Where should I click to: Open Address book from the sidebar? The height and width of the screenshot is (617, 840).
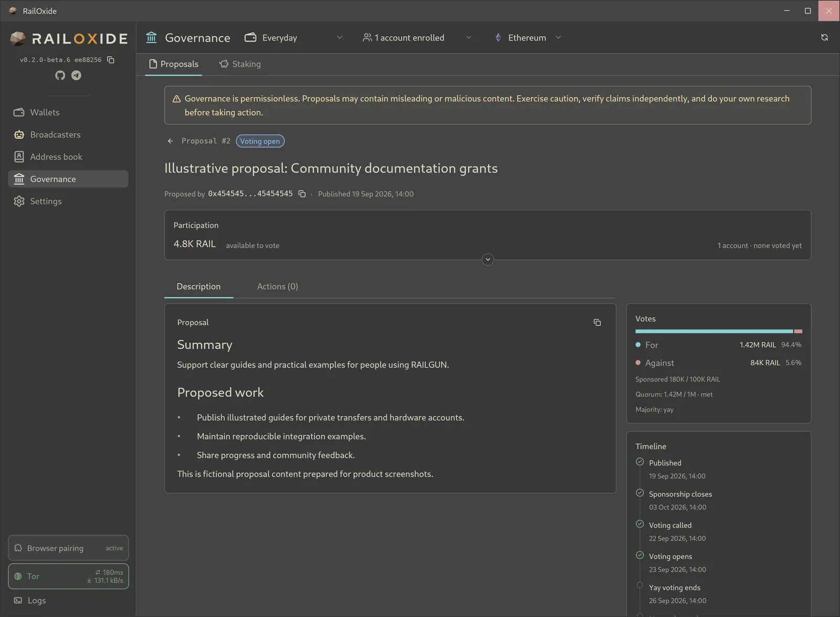68,157
